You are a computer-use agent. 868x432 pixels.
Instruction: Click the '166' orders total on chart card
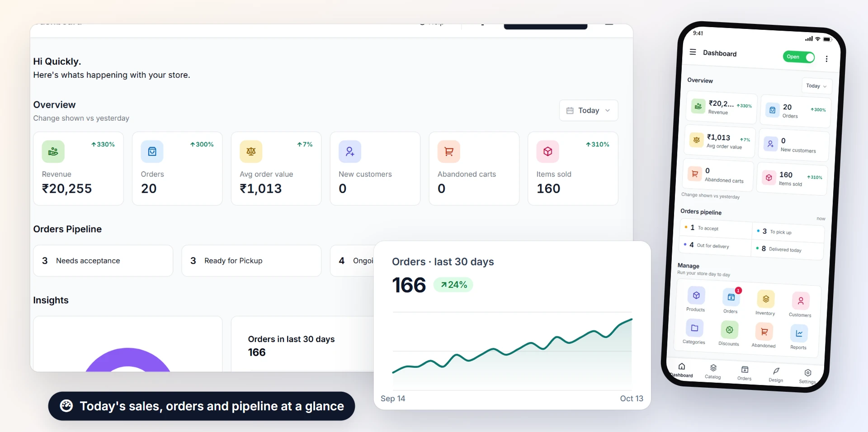(x=409, y=285)
